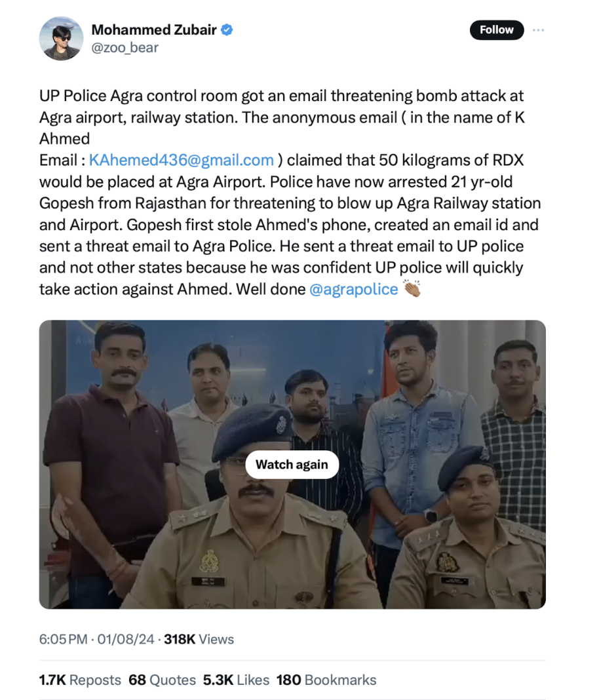Open the Mohammed Zubair display name link
Screen dimensions: 599x700
click(x=154, y=29)
